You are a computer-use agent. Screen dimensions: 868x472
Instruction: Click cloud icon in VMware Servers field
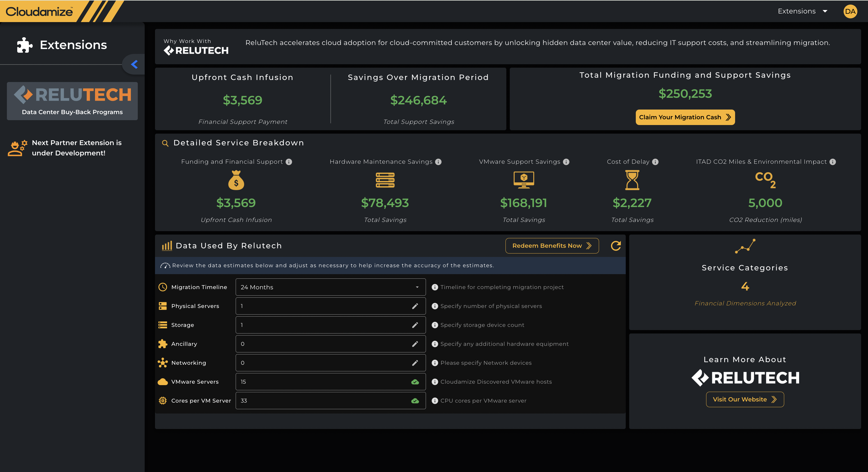click(x=415, y=382)
